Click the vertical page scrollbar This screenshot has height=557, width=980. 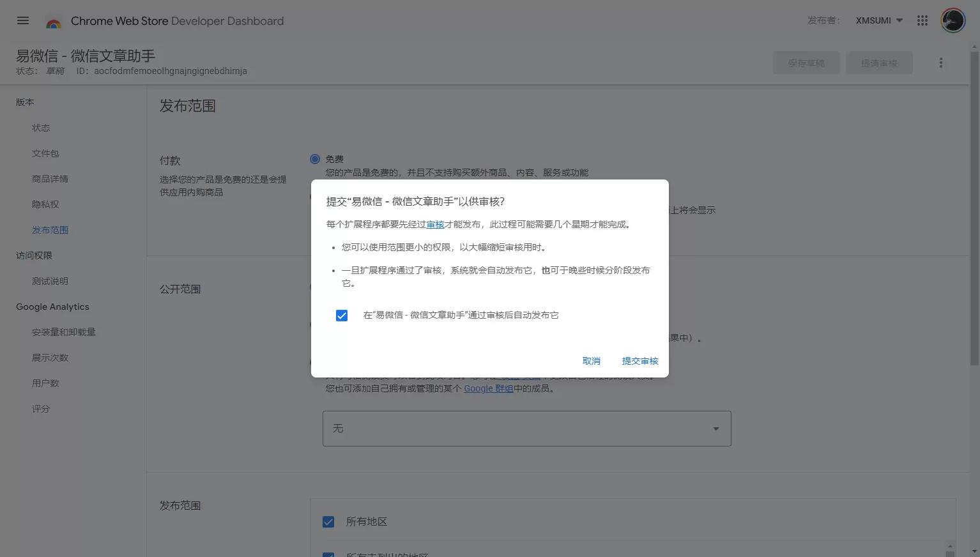click(975, 208)
